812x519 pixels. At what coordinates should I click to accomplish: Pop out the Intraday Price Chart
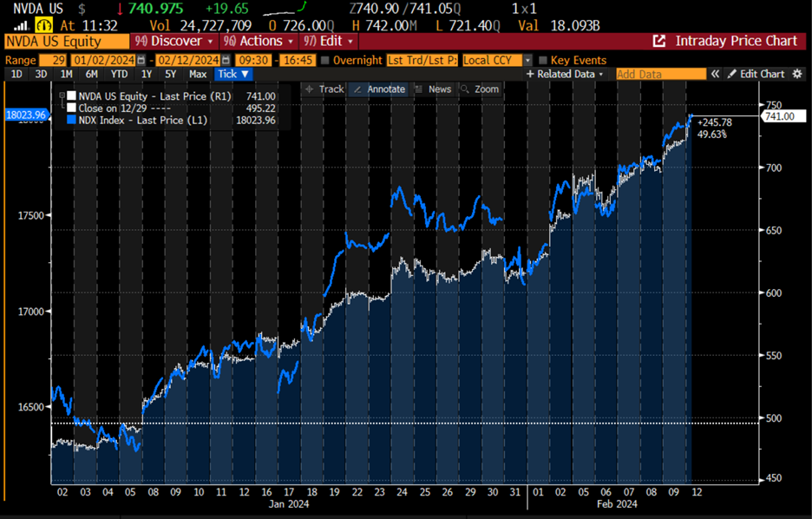point(658,41)
